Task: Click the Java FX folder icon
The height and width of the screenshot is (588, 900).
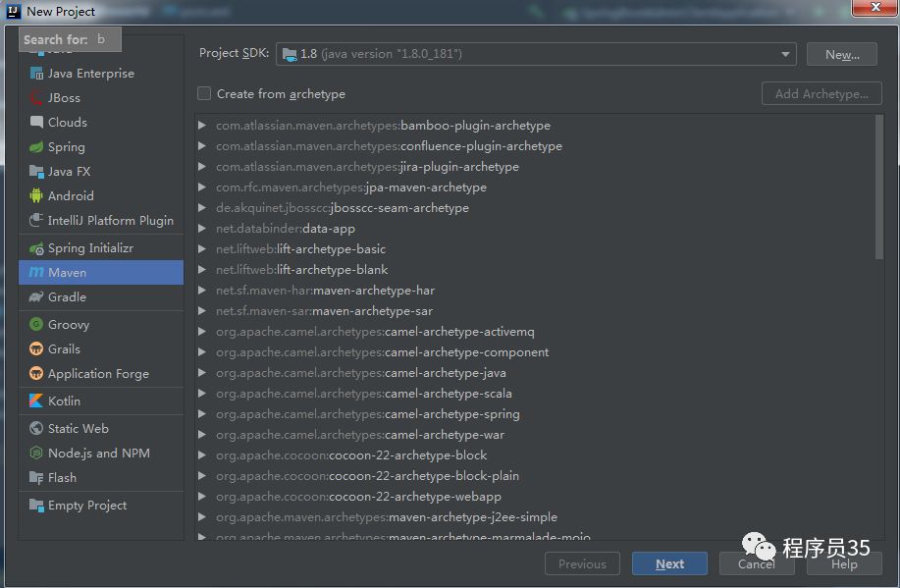Action: click(x=36, y=171)
